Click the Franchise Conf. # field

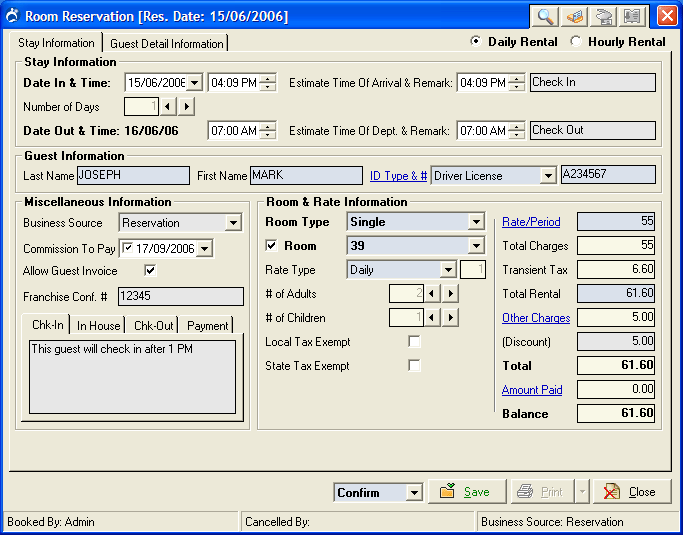tap(181, 296)
